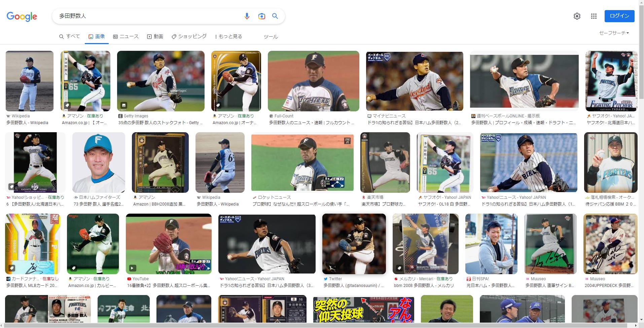Open the Twitter result thumbnail
This screenshot has width=644, height=328.
[354, 244]
